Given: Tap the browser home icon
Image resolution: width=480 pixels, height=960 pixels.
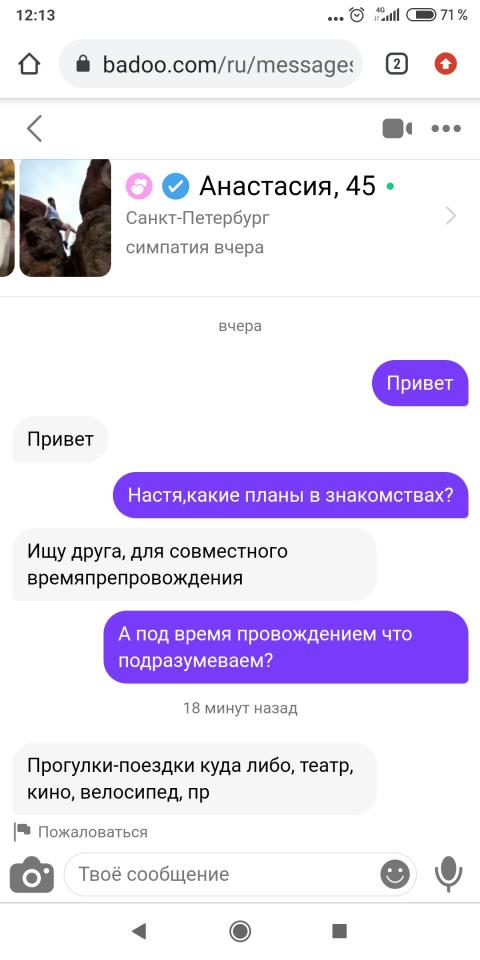Looking at the screenshot, I should click(x=29, y=64).
